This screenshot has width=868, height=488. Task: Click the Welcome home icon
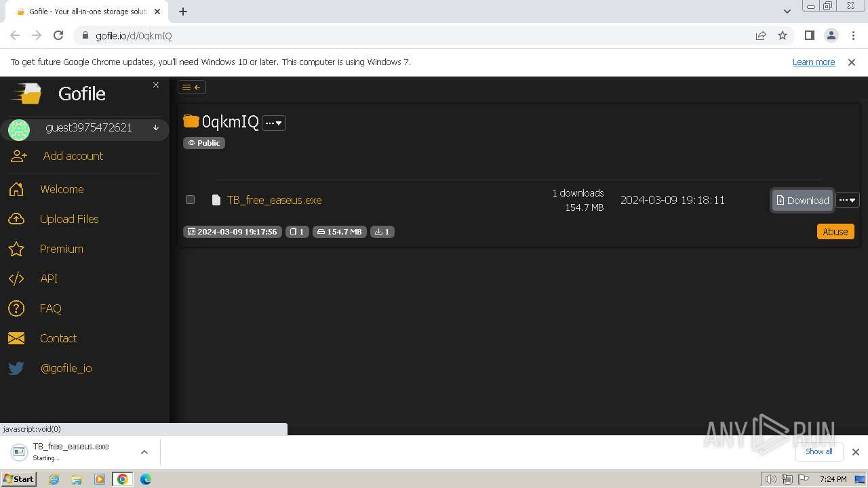click(x=16, y=189)
